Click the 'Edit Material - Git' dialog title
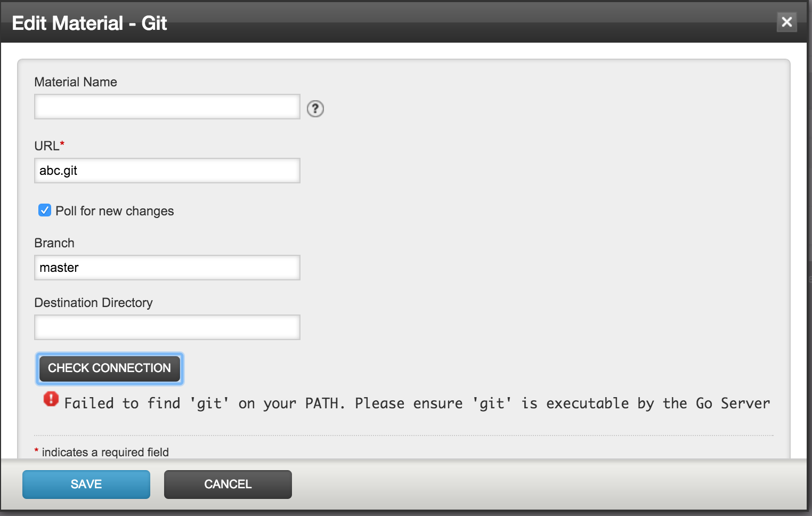The width and height of the screenshot is (812, 516). tap(90, 23)
